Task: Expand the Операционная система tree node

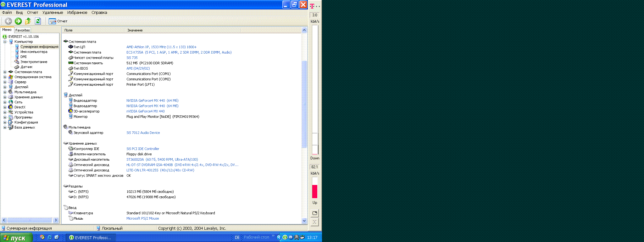Action: 5,77
